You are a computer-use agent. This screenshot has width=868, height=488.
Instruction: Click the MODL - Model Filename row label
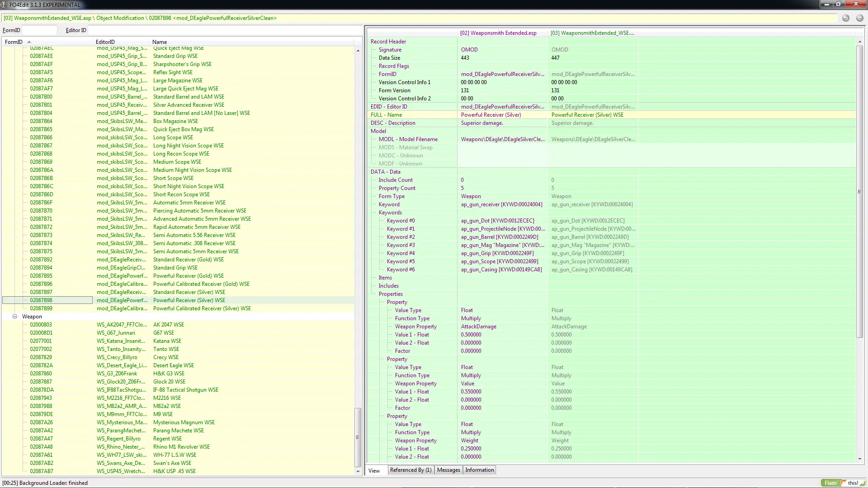(x=408, y=139)
